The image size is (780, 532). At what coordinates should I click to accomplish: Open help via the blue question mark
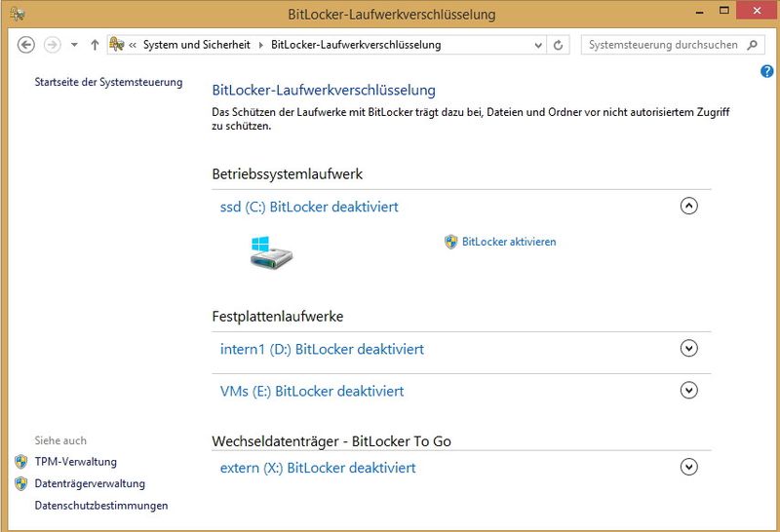pos(766,71)
